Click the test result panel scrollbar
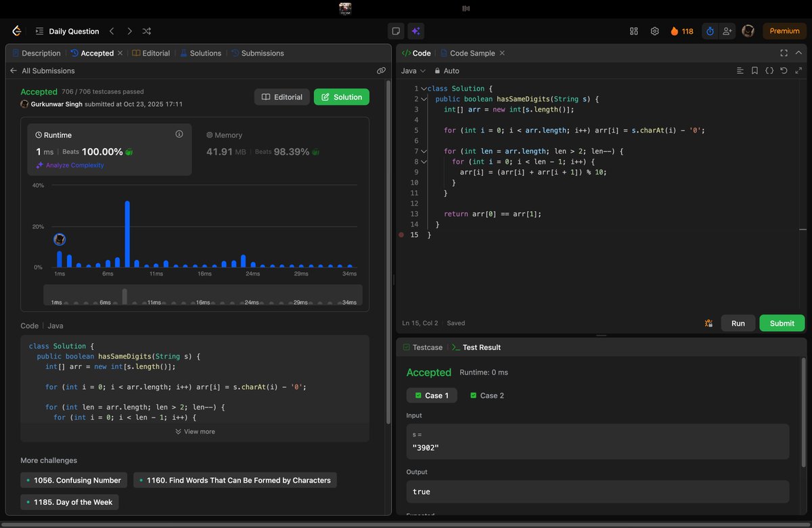This screenshot has width=812, height=528. (x=803, y=413)
